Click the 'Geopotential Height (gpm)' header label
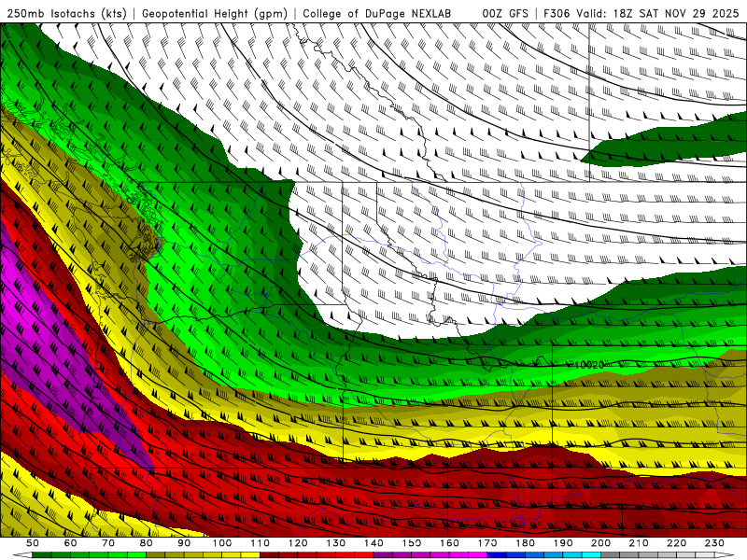The image size is (747, 560). click(x=215, y=13)
